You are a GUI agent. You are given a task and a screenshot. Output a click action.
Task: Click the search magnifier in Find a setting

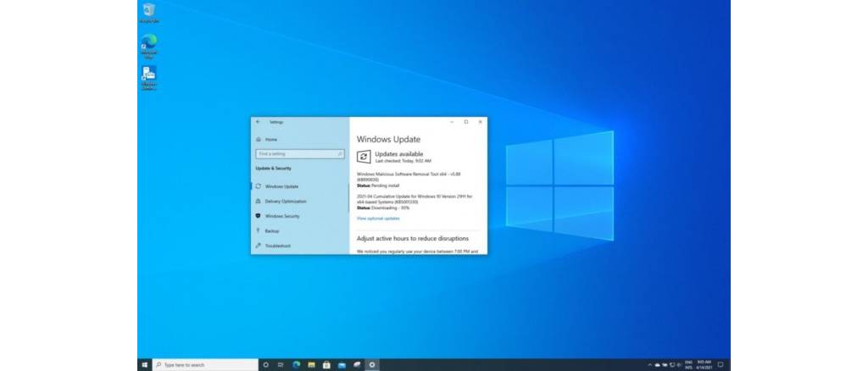(x=340, y=153)
